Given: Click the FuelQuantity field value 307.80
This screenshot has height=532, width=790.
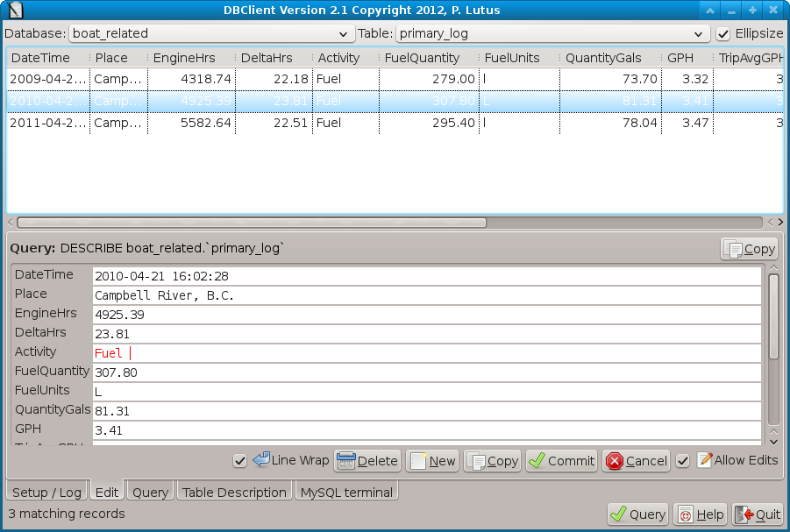Looking at the screenshot, I should (x=426, y=372).
